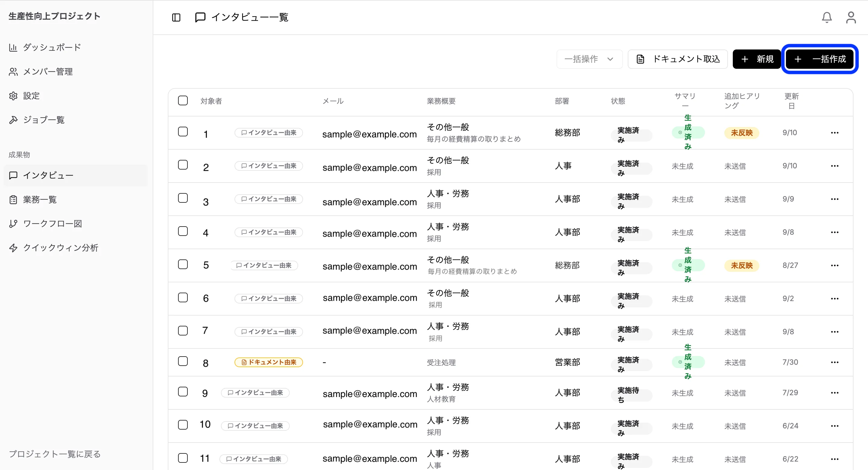Click the 未反映 badge in row 1
This screenshot has width=868, height=470.
click(x=742, y=133)
